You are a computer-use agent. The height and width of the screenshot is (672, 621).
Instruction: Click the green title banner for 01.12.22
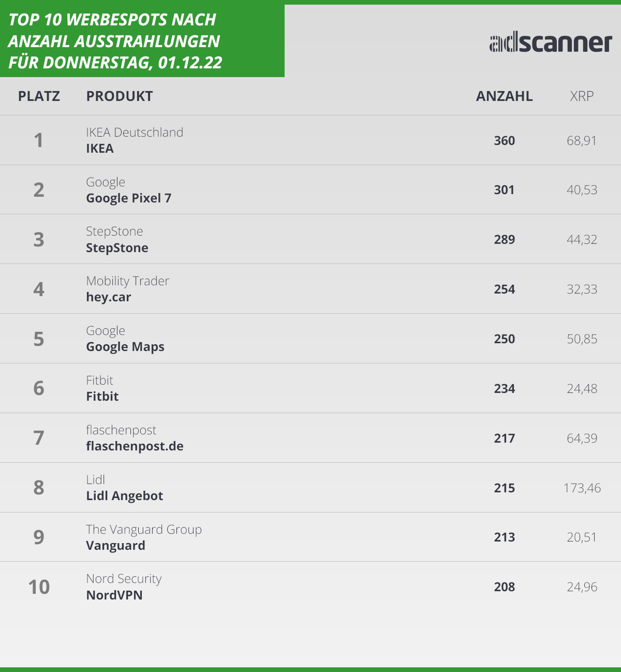(142, 41)
